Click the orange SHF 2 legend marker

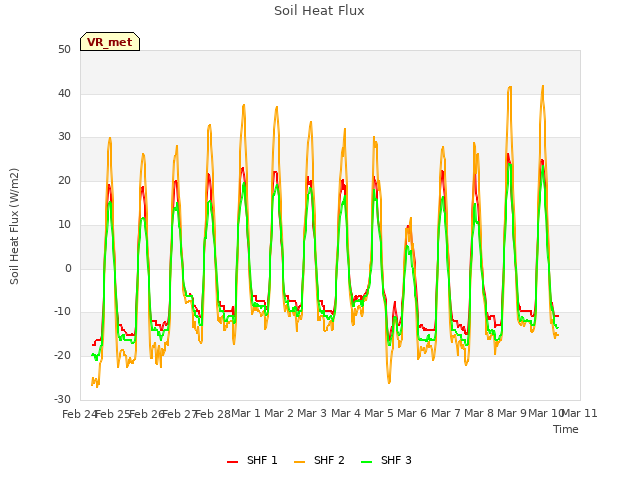300,461
